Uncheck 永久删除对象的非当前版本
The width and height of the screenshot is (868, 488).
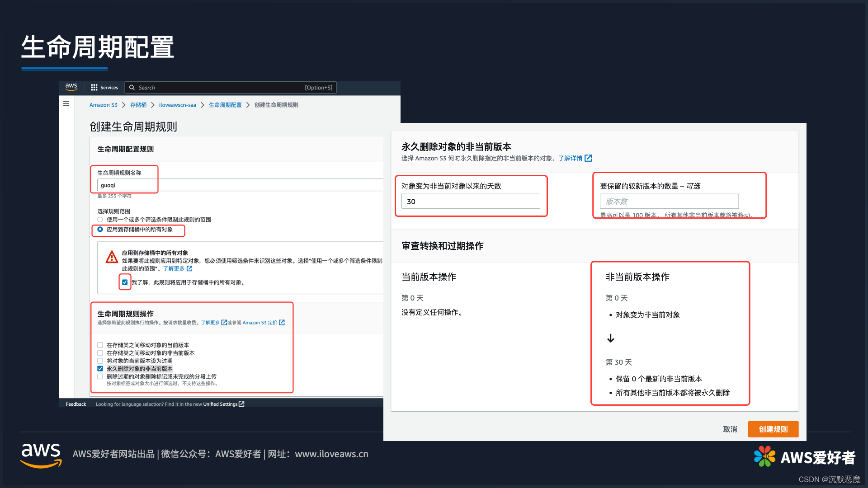pos(100,369)
